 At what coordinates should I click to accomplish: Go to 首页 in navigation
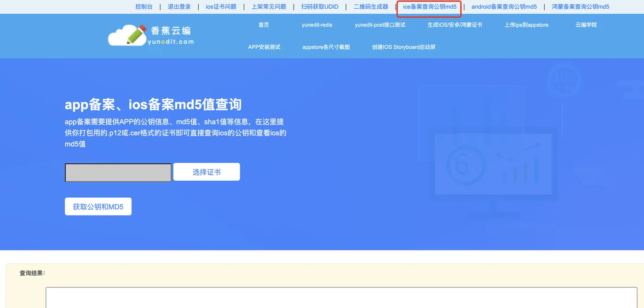[x=264, y=25]
